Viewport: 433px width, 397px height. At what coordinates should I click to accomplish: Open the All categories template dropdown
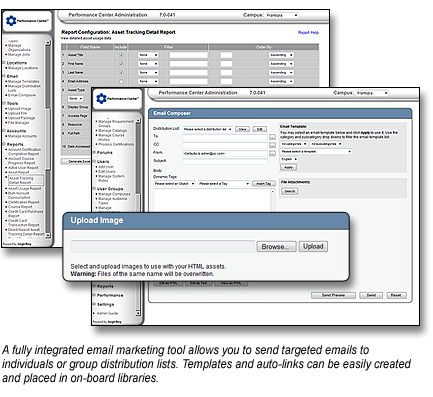[294, 144]
